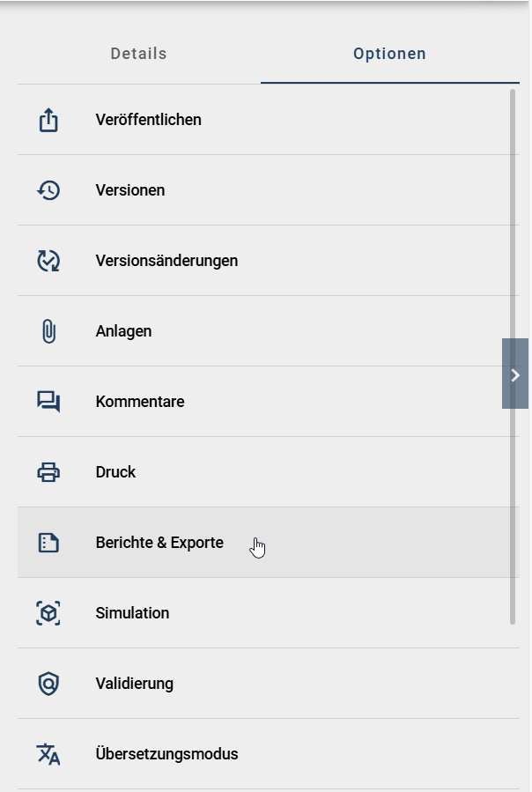Viewport: 532px width, 792px height.
Task: Click the Veröffentlichen share icon
Action: (x=48, y=120)
